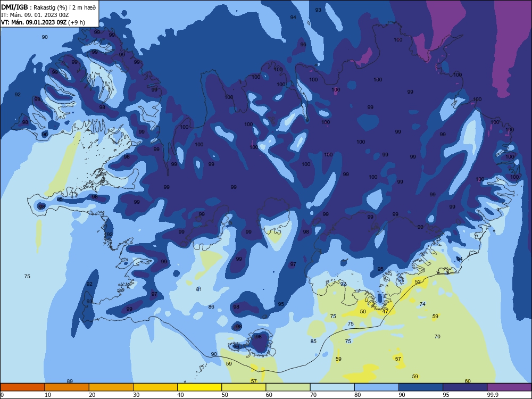This screenshot has width=532, height=399.
Task: Click the humidity value '85' on the map
Action: click(x=313, y=342)
